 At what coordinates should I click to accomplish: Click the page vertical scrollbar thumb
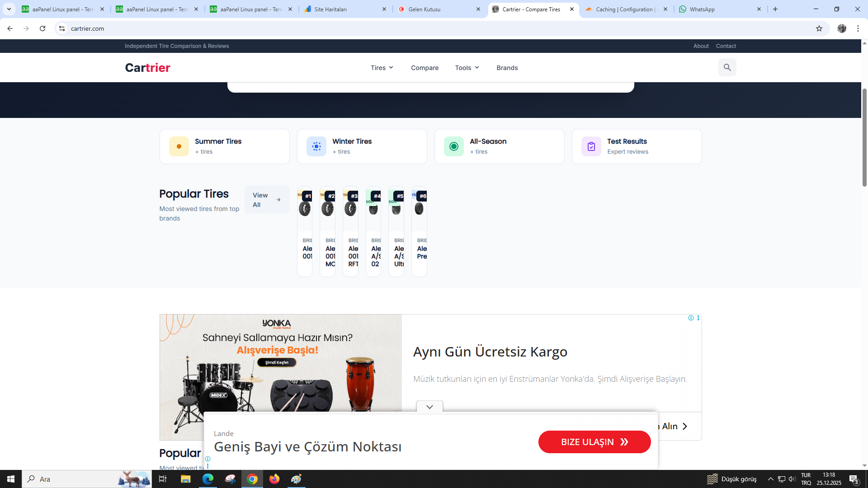[x=864, y=138]
